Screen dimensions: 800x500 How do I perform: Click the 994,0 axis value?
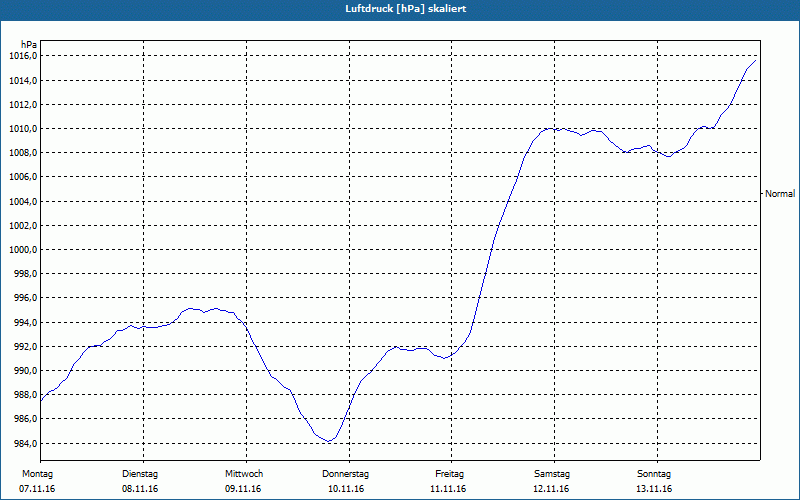[x=25, y=322]
